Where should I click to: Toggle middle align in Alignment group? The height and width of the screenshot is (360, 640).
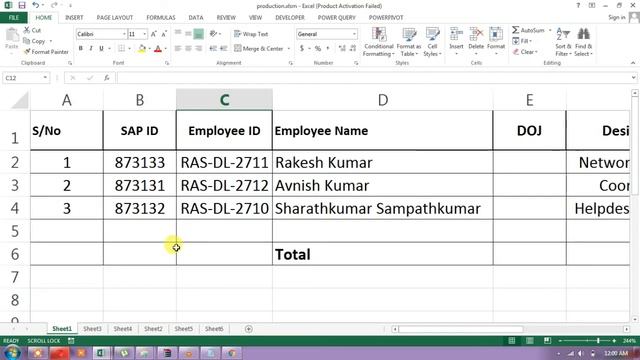[188, 34]
